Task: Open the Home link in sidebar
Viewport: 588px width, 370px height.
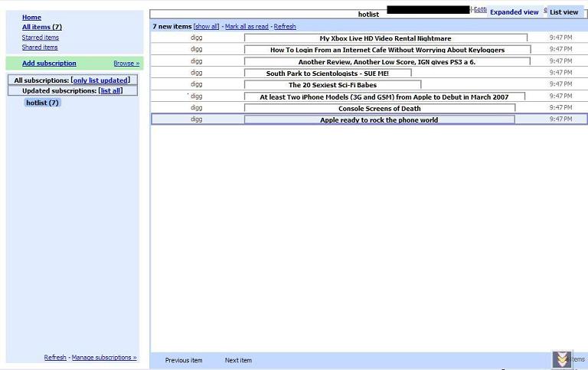Action: [x=31, y=18]
